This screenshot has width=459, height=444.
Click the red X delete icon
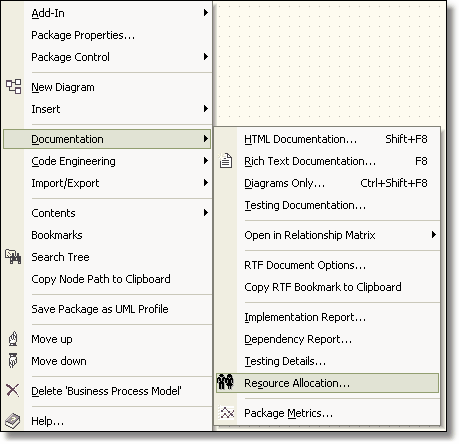13,390
